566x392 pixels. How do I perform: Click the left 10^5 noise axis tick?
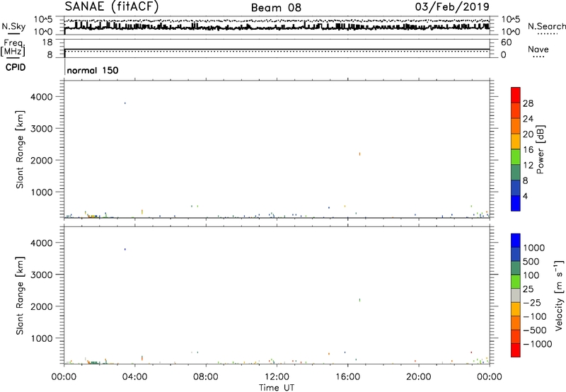pyautogui.click(x=43, y=20)
